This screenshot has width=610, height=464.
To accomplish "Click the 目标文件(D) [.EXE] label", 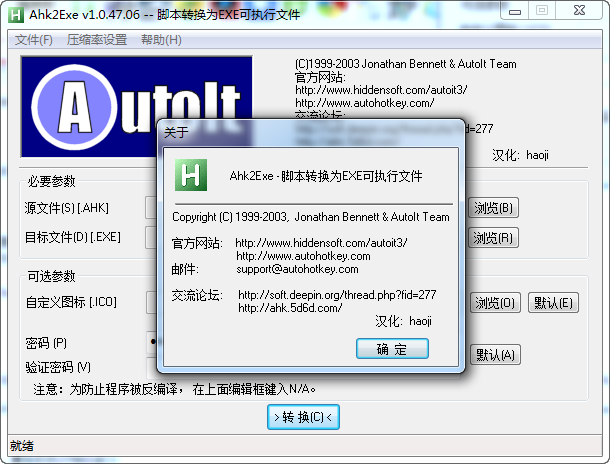I will (x=73, y=237).
